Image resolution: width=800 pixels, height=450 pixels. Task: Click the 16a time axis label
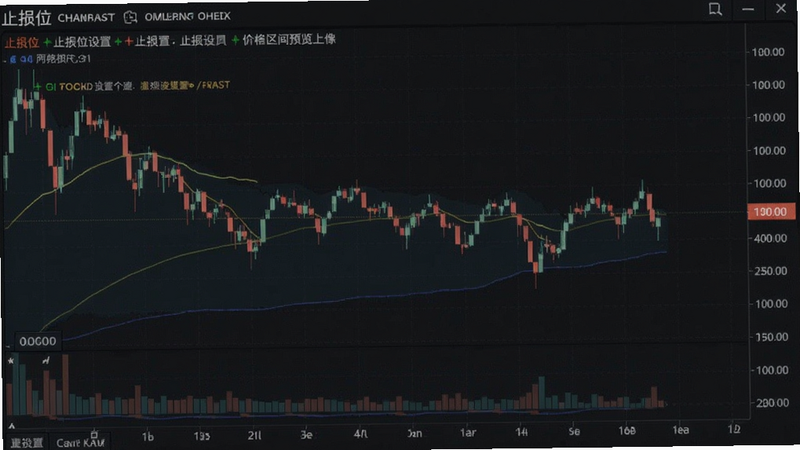point(627,431)
